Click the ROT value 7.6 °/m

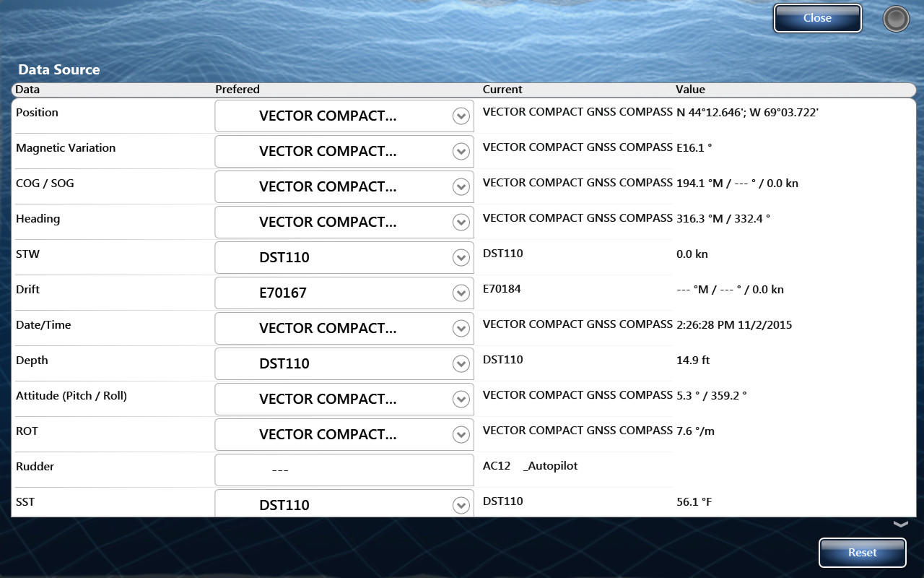pyautogui.click(x=695, y=431)
